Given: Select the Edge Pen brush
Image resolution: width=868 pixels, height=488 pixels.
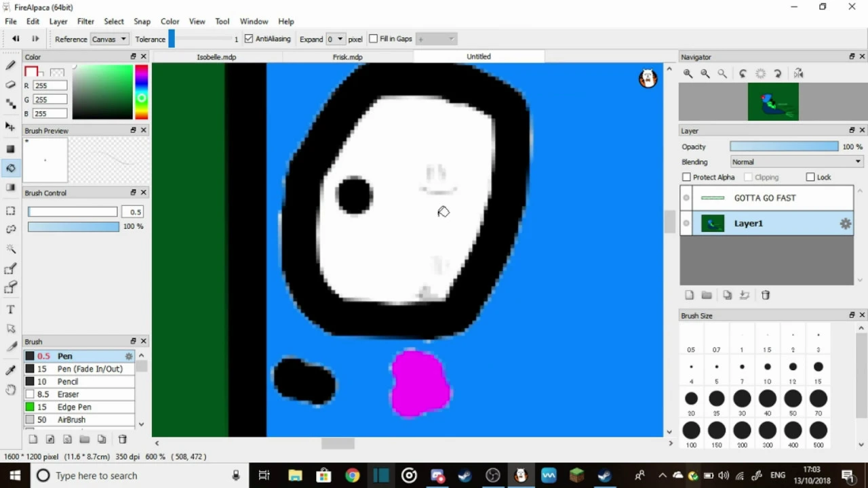Looking at the screenshot, I should (x=79, y=407).
